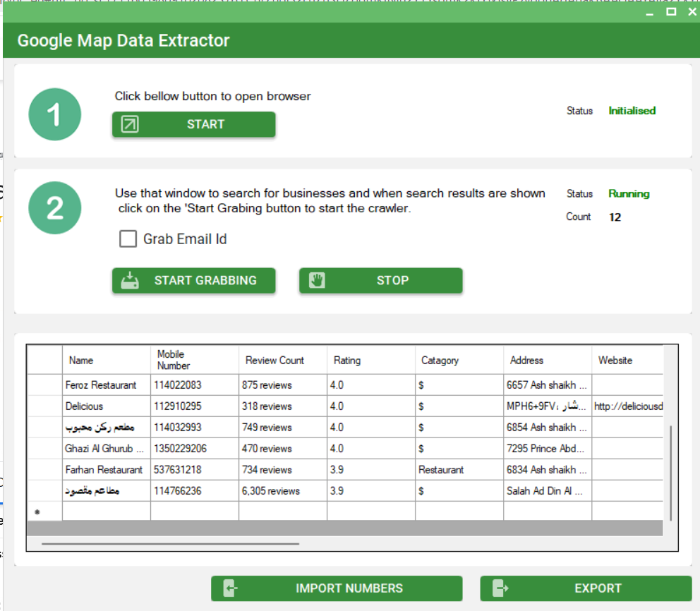Sort by the Mobile Number column header
Screen dimensions: 700x611
[x=195, y=360]
